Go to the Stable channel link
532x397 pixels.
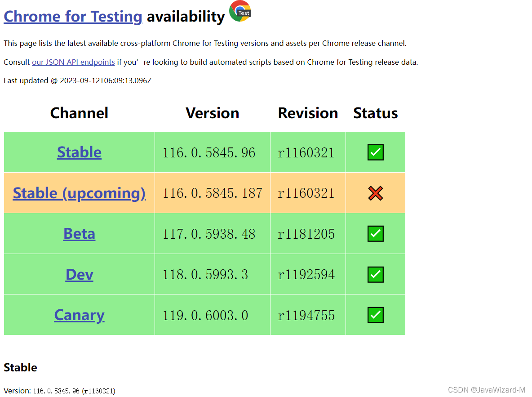(x=79, y=152)
